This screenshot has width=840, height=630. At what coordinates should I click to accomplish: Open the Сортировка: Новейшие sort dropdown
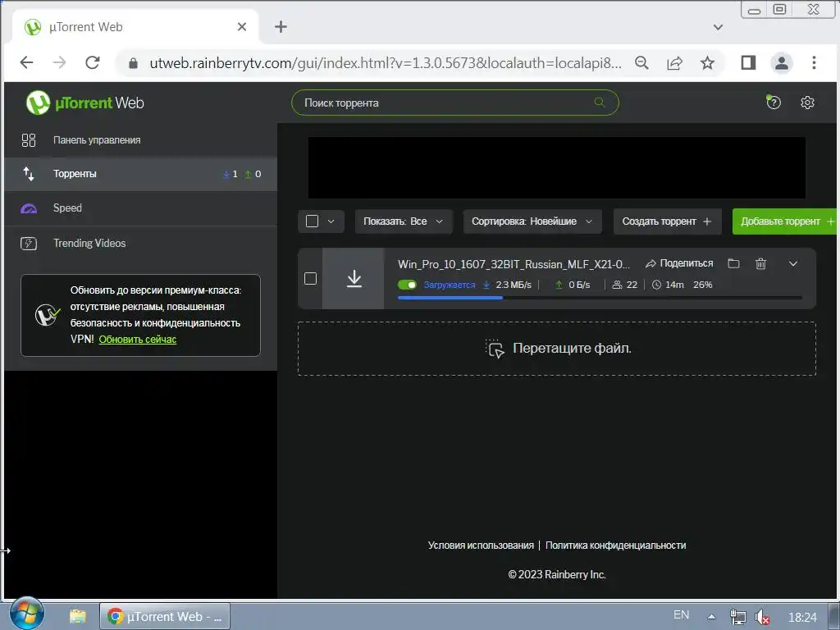[532, 221]
